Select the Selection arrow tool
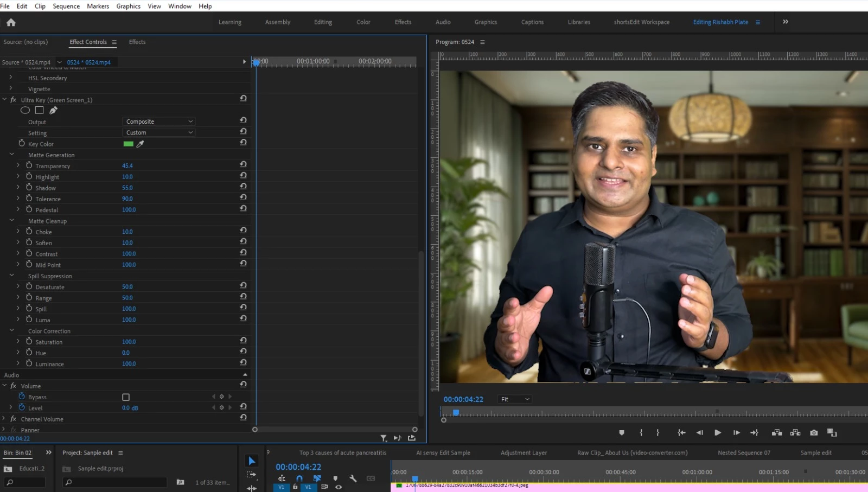868x492 pixels. click(x=252, y=461)
